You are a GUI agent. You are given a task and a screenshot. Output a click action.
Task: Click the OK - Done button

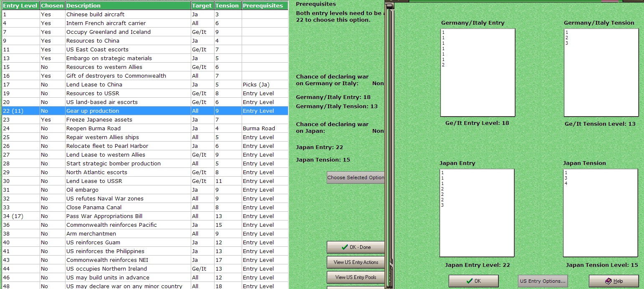[x=356, y=247]
